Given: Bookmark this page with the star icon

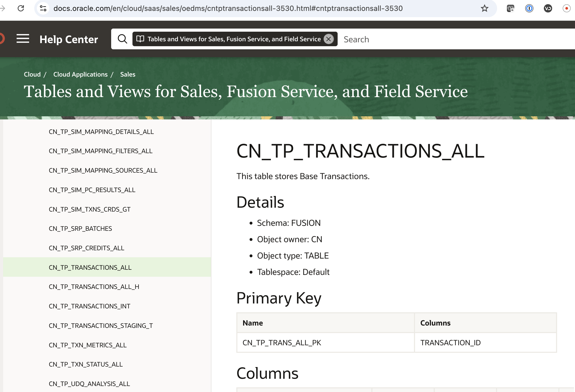Looking at the screenshot, I should (485, 8).
